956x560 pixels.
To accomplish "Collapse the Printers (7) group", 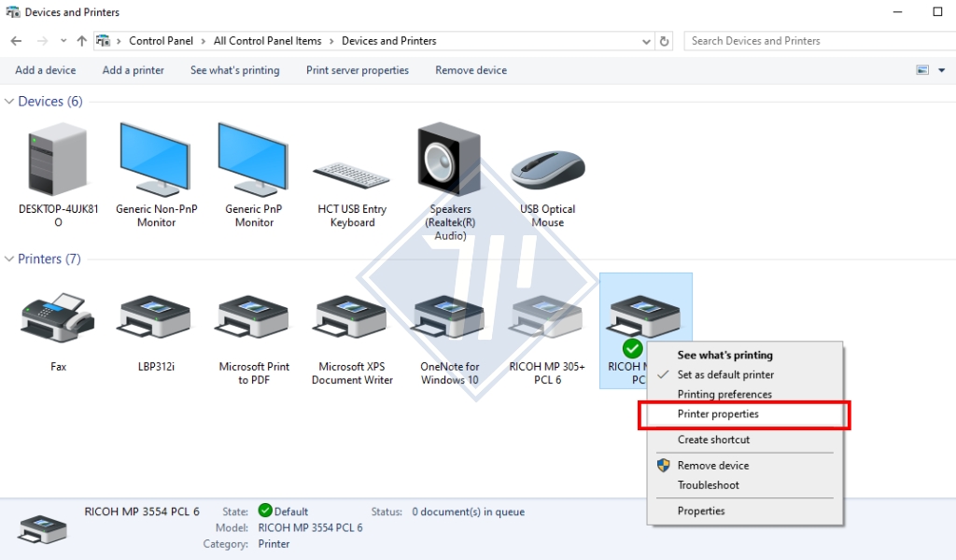I will point(10,259).
